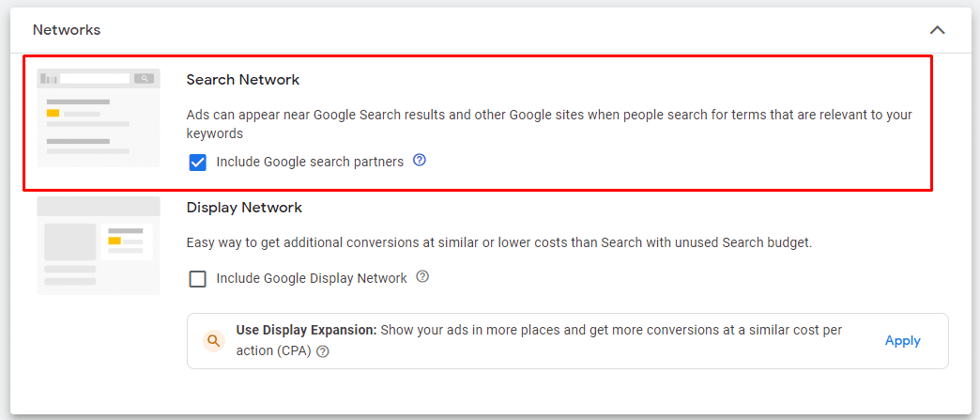
Task: Open help icon beside Google search partners
Action: click(x=420, y=161)
